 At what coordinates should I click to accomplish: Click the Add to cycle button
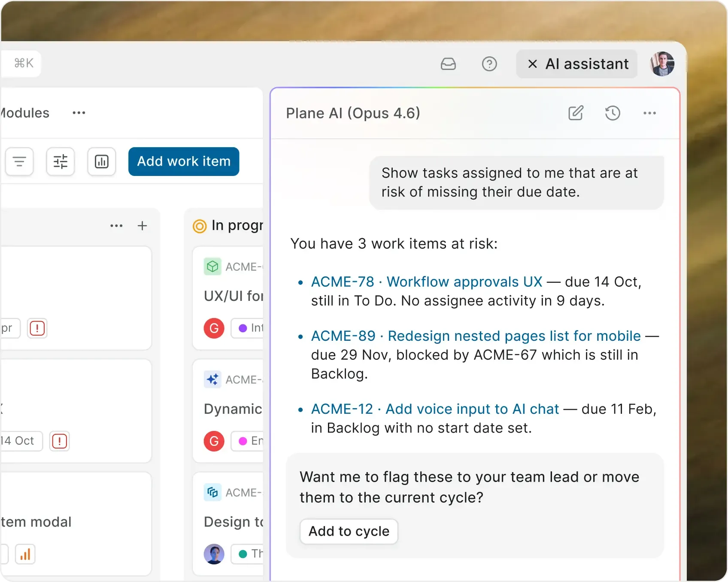click(349, 531)
